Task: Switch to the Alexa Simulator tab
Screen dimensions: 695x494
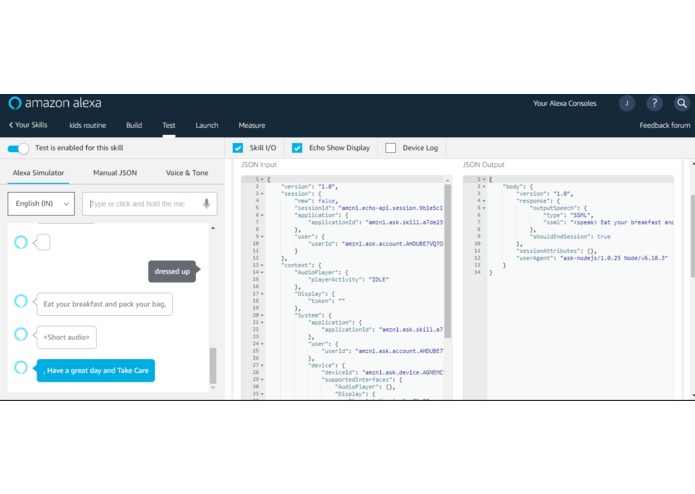Action: (x=38, y=173)
